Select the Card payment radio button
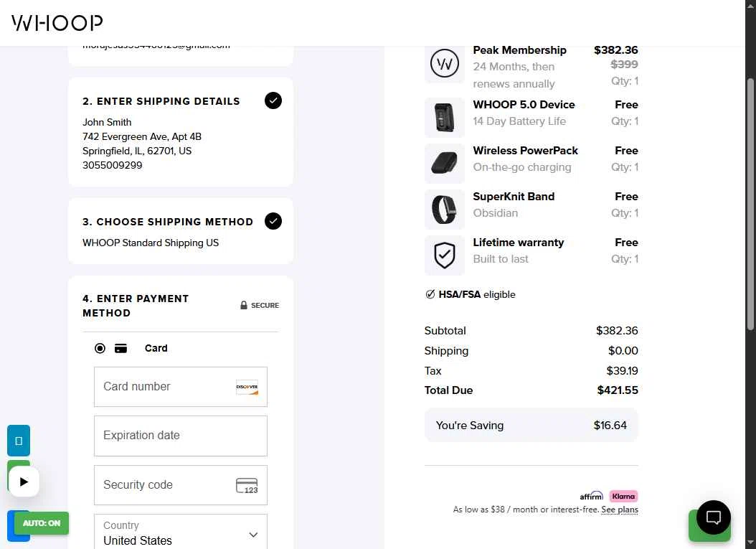 pos(100,348)
